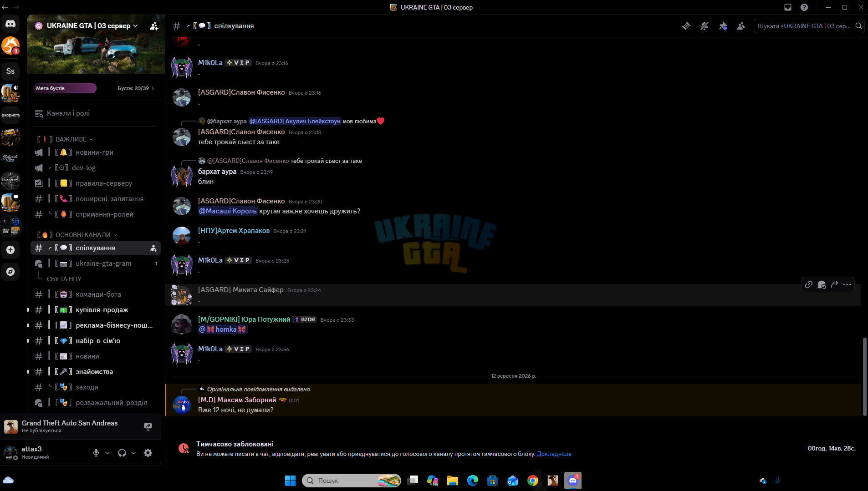Open Discover servers compass icon
868x491 pixels.
tap(10, 272)
